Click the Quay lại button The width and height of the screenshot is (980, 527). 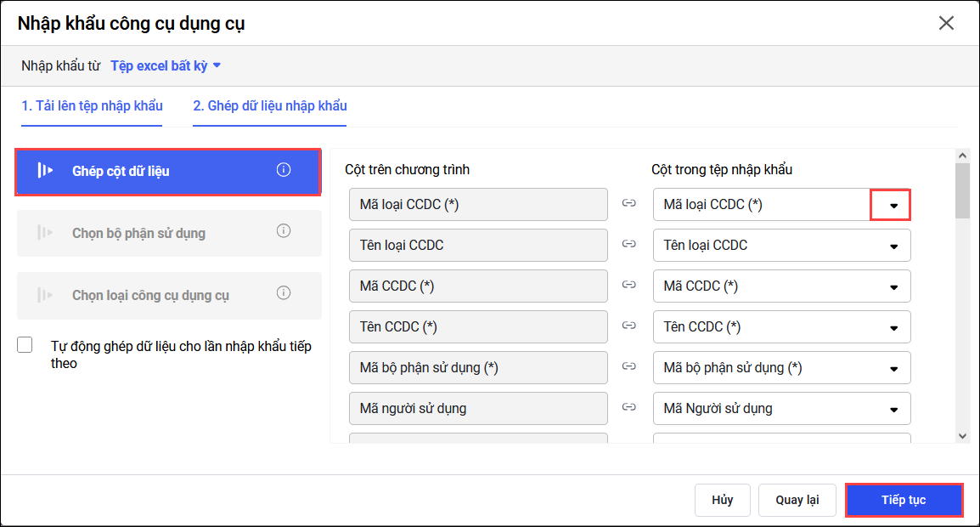tap(797, 500)
